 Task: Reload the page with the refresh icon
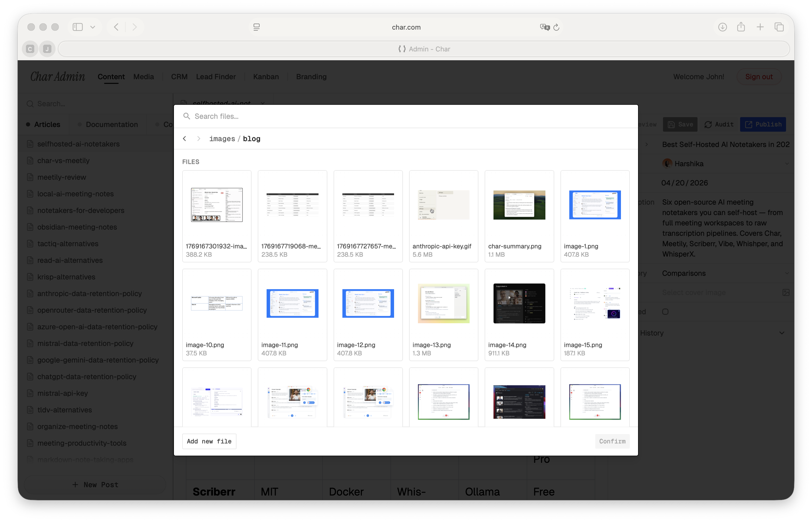(x=556, y=27)
